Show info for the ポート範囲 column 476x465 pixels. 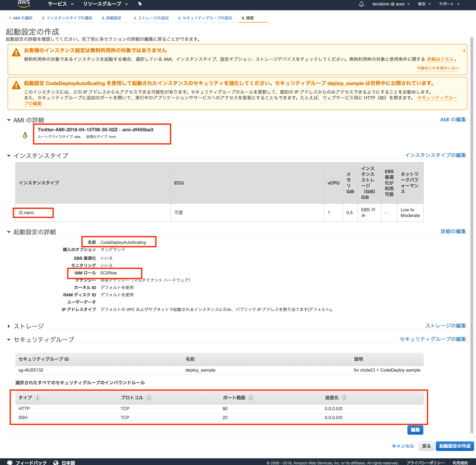[251, 398]
